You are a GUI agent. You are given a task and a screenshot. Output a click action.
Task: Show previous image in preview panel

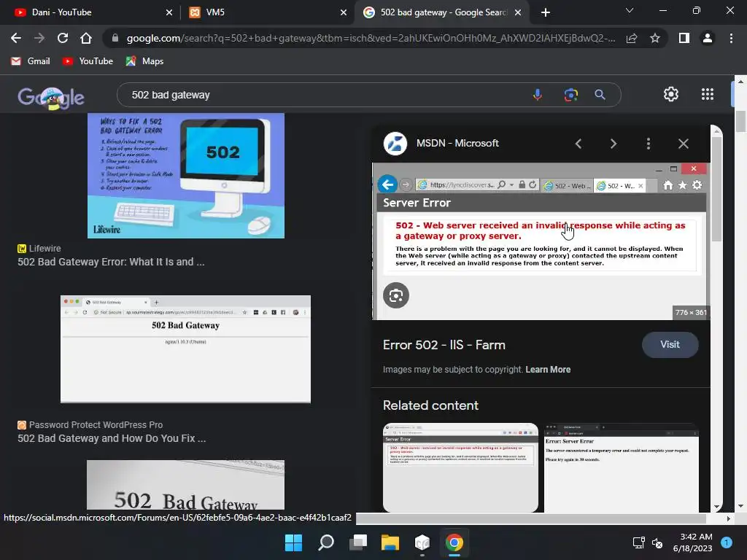(x=578, y=144)
